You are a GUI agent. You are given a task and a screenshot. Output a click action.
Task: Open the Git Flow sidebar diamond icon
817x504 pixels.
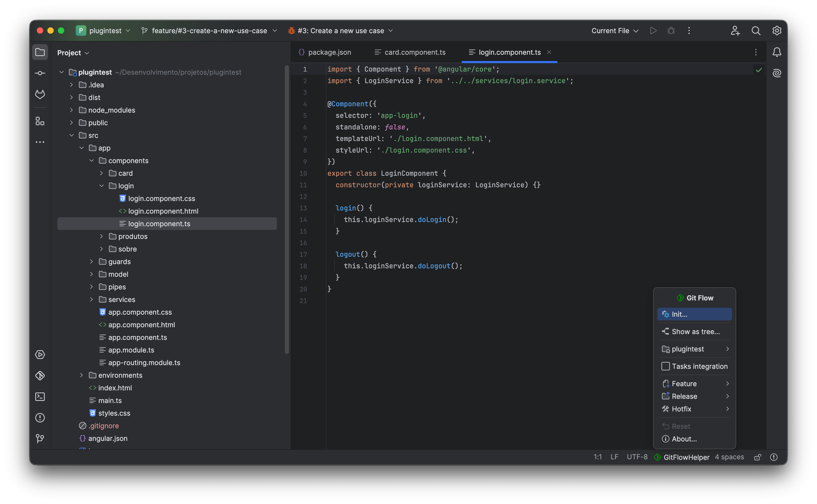click(x=40, y=376)
